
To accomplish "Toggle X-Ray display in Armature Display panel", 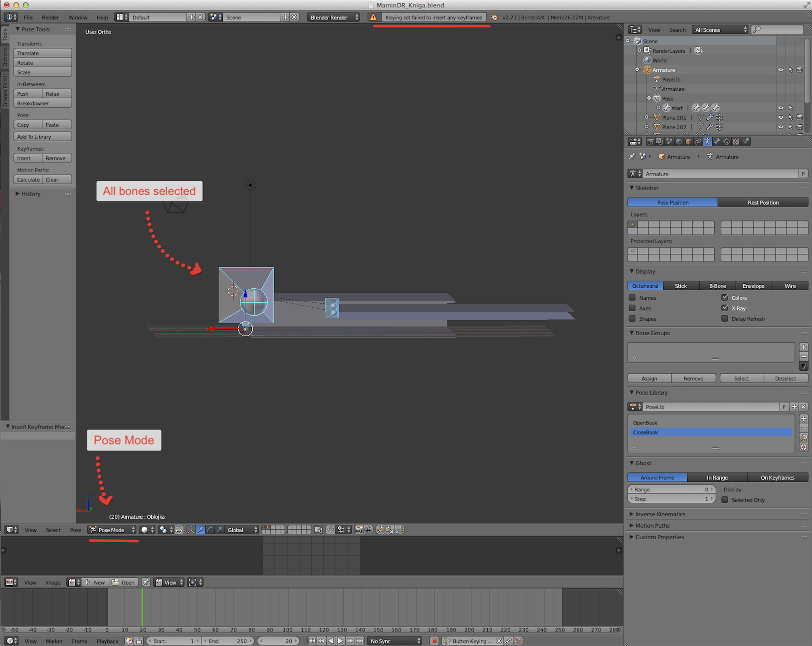I will (725, 308).
